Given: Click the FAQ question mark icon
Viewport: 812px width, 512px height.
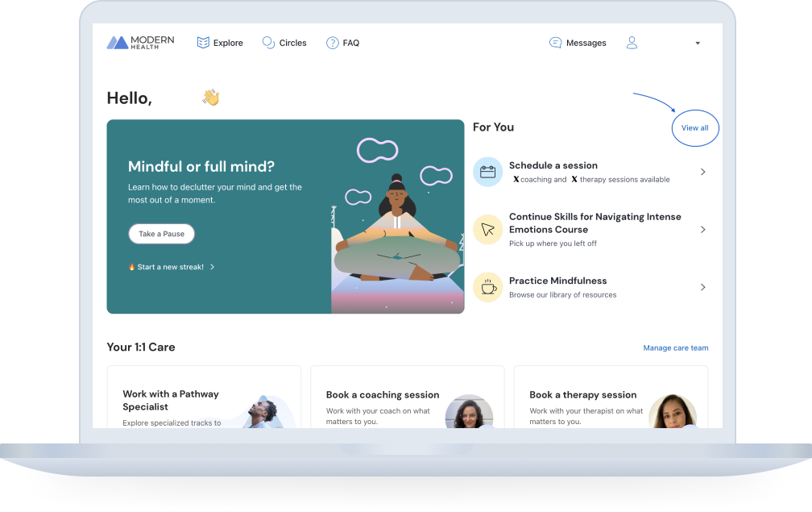Looking at the screenshot, I should [x=332, y=43].
